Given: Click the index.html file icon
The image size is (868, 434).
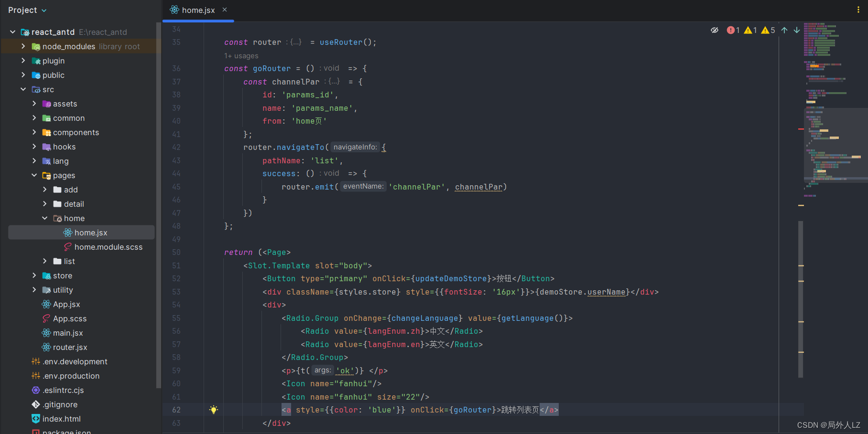Looking at the screenshot, I should click(36, 419).
